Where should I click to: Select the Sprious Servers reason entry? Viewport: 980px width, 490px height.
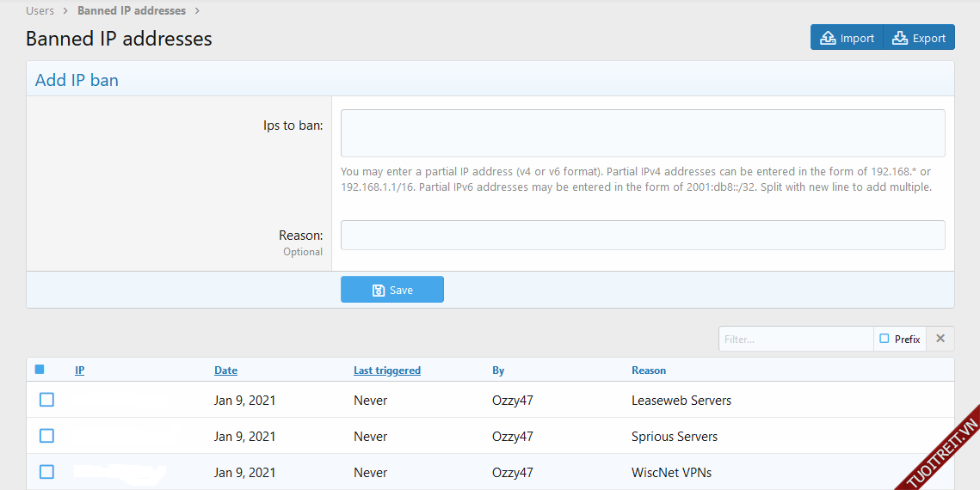click(x=674, y=437)
